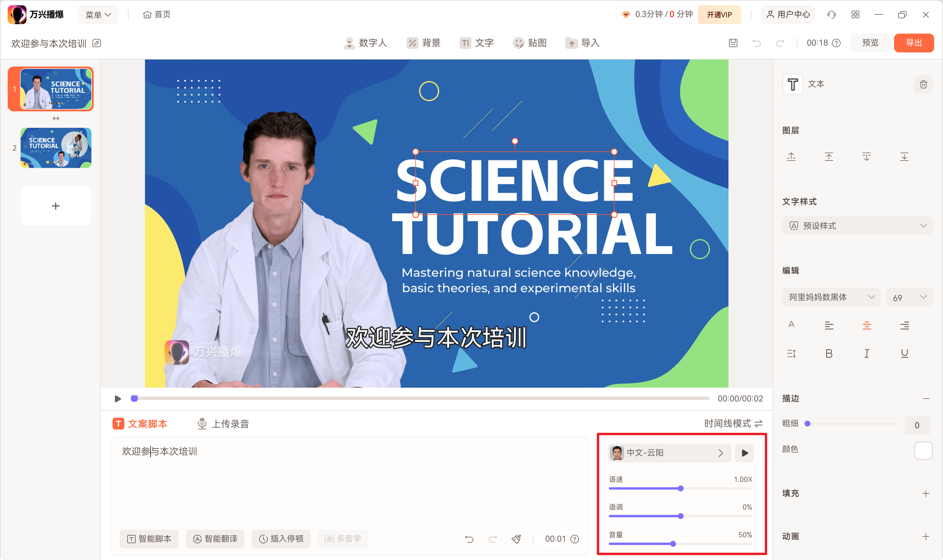Select slide 2 thumbnail in the sidebar
943x560 pixels.
click(x=55, y=148)
